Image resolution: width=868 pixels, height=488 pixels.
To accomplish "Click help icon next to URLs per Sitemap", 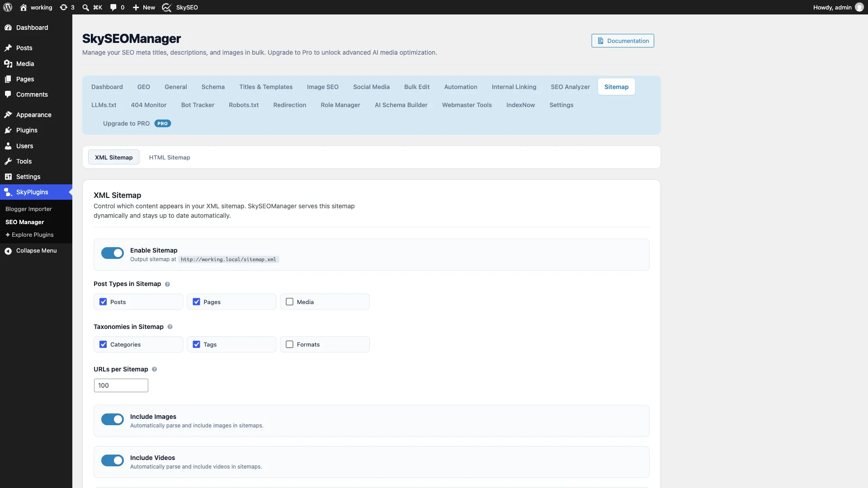I will [x=154, y=369].
